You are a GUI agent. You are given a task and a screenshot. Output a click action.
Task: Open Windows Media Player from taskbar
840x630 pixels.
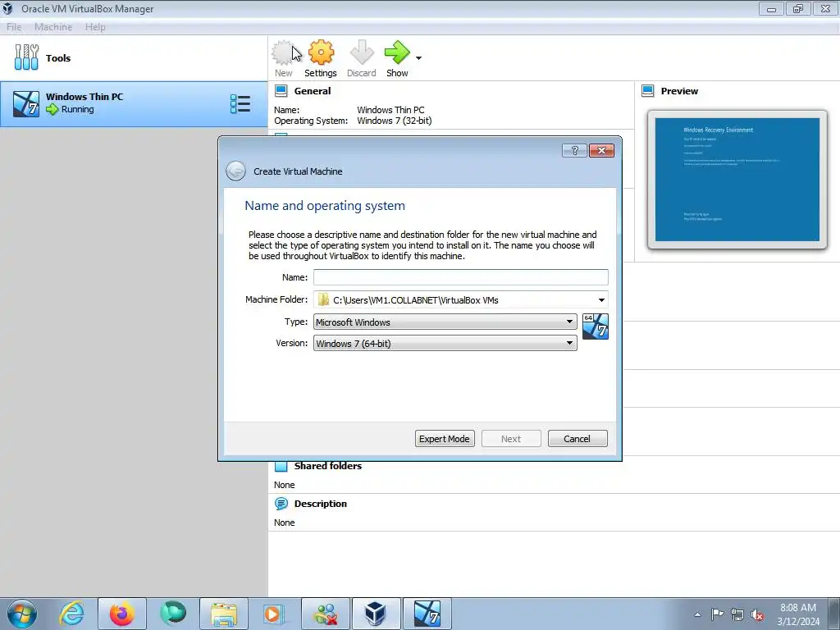pyautogui.click(x=274, y=614)
